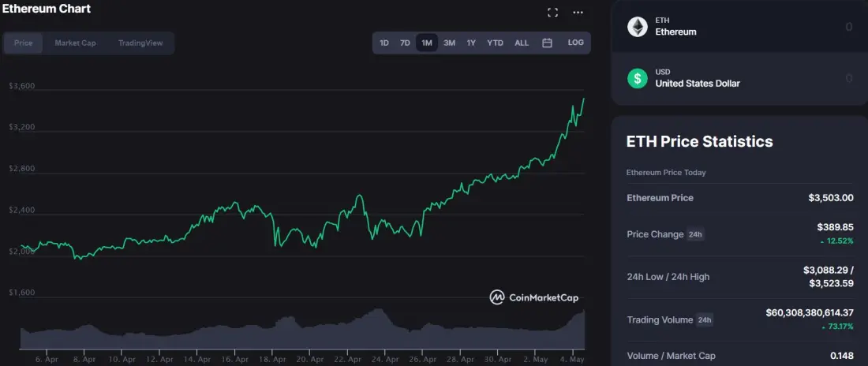Click the $2,800 y-axis label
The height and width of the screenshot is (366, 868).
pos(21,169)
